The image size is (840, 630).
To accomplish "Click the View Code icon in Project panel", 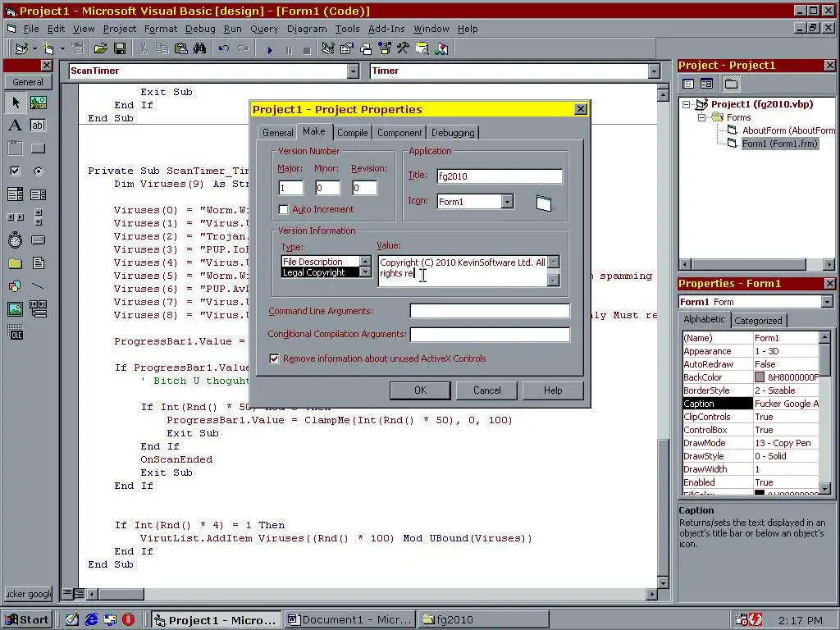I will [688, 84].
